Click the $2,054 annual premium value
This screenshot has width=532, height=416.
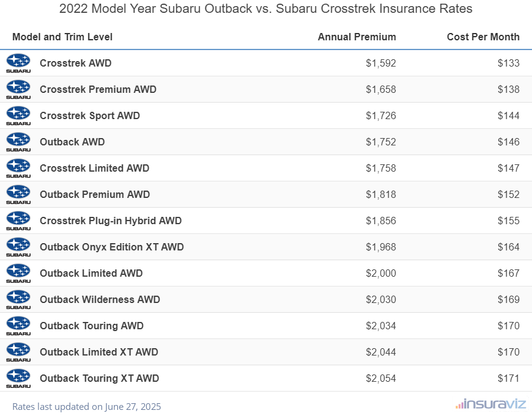pyautogui.click(x=381, y=378)
